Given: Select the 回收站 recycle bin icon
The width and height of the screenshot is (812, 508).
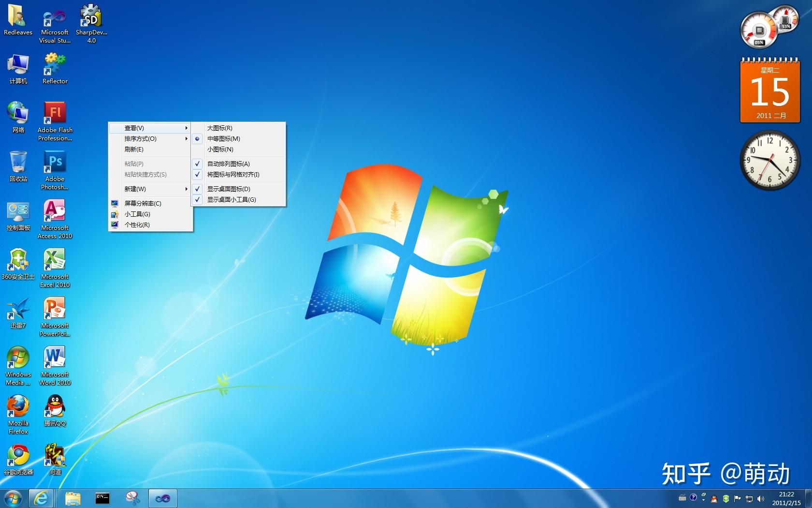Looking at the screenshot, I should (x=18, y=166).
